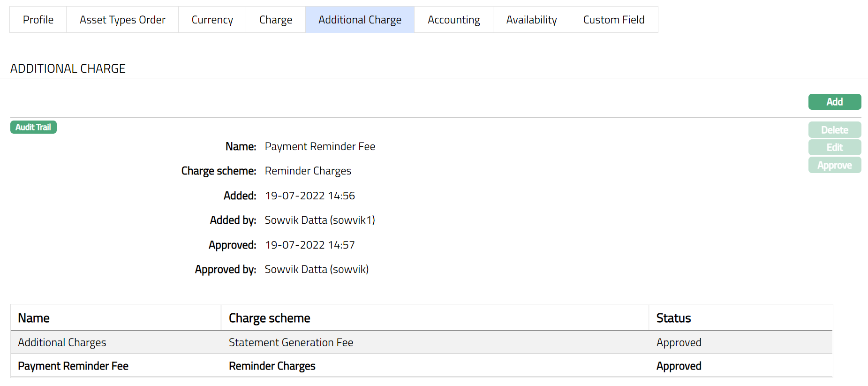This screenshot has height=386, width=868.
Task: Open the Custom Field tab
Action: tap(613, 20)
